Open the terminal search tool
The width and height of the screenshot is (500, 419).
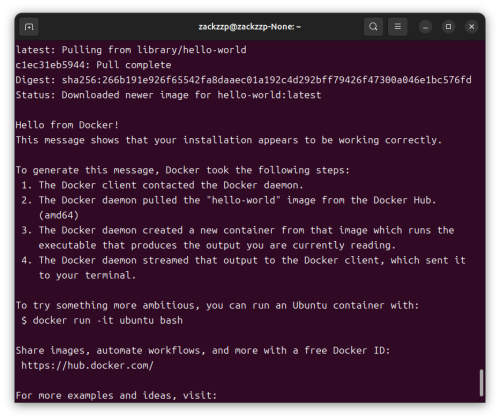[373, 27]
